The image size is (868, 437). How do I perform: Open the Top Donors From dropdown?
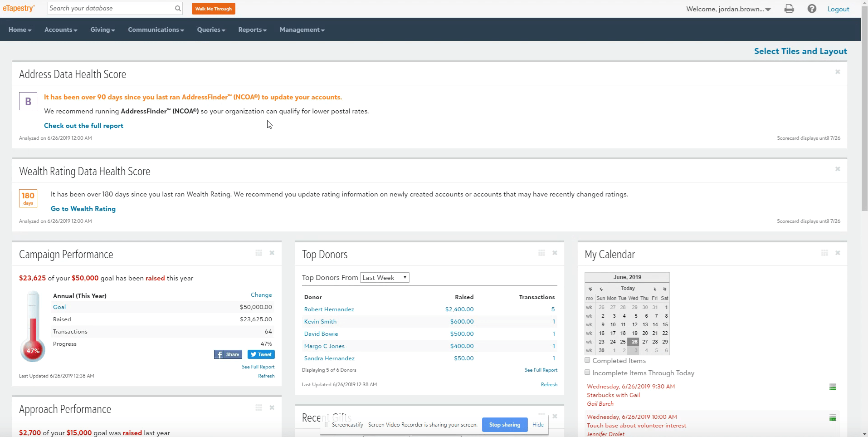tap(385, 278)
